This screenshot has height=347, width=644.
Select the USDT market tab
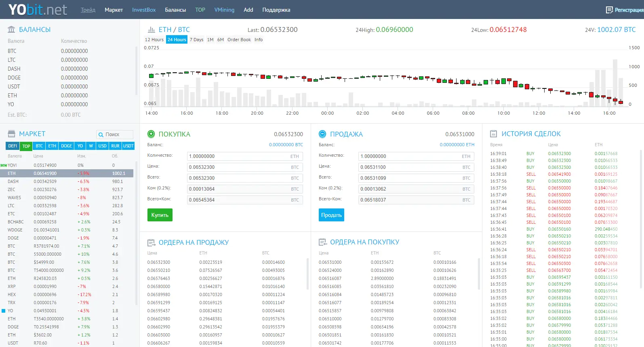128,146
